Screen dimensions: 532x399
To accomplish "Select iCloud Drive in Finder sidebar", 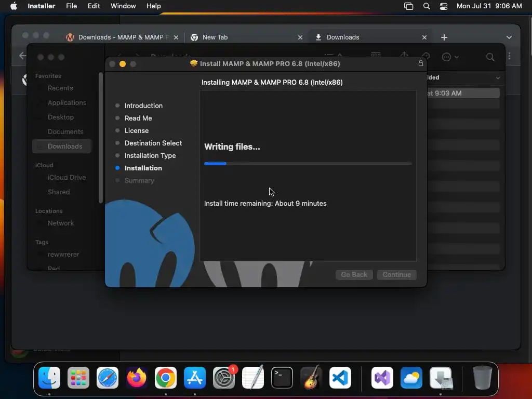I will (66, 178).
